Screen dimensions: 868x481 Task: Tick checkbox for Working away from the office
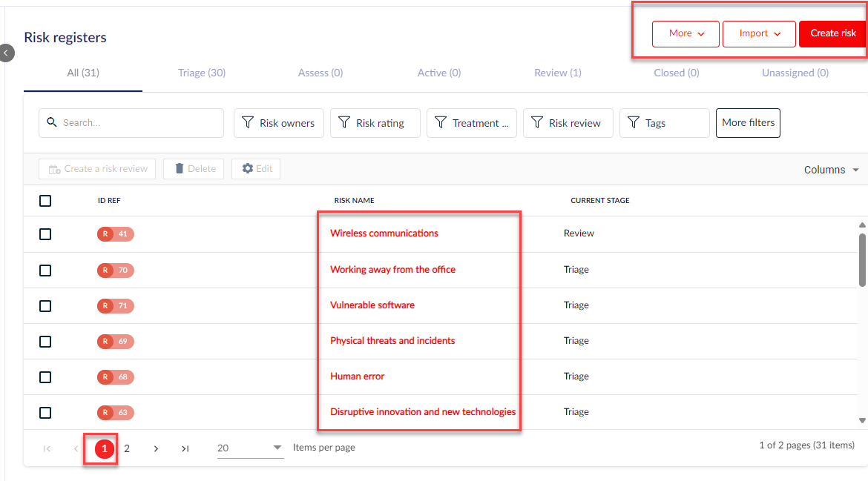tap(45, 271)
